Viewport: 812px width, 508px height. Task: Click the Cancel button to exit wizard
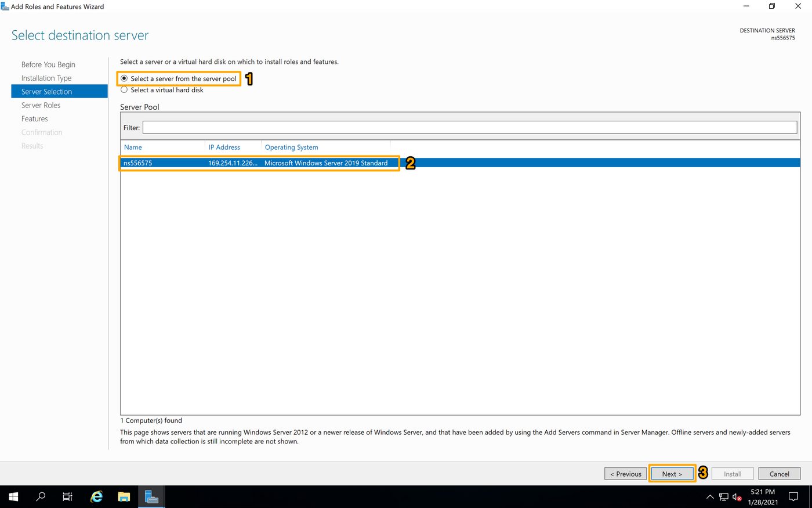point(779,473)
